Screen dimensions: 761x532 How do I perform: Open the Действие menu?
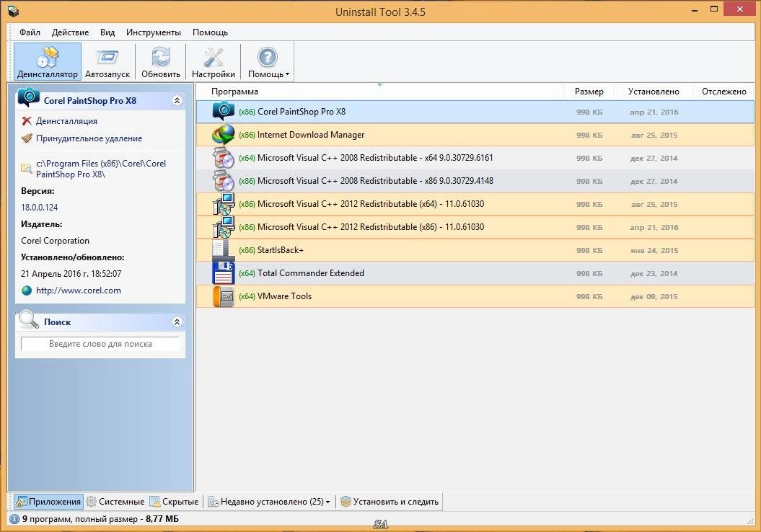click(x=70, y=32)
